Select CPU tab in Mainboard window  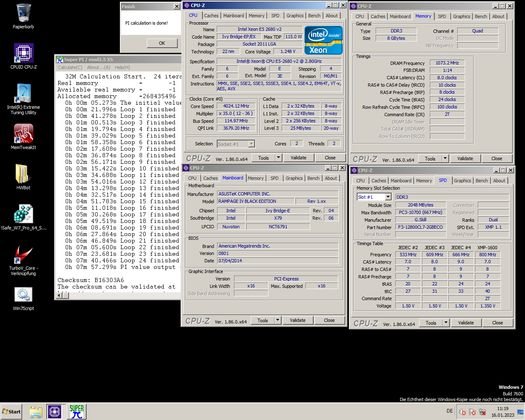click(193, 178)
